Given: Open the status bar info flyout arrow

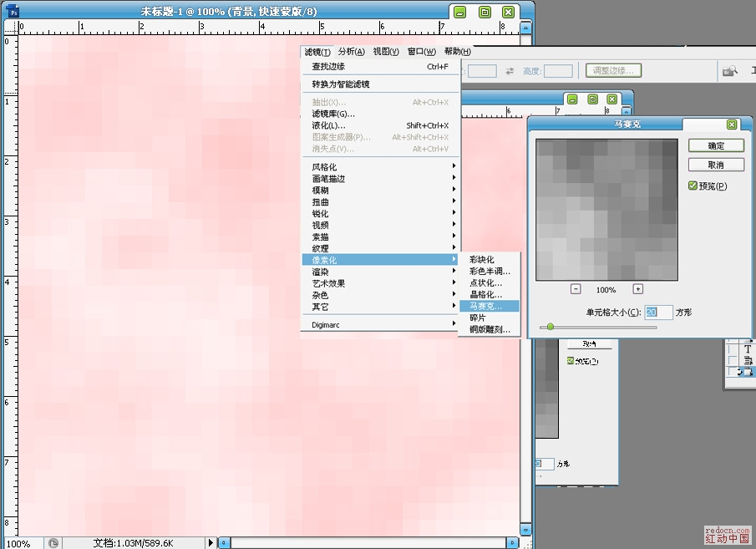Looking at the screenshot, I should coord(211,543).
